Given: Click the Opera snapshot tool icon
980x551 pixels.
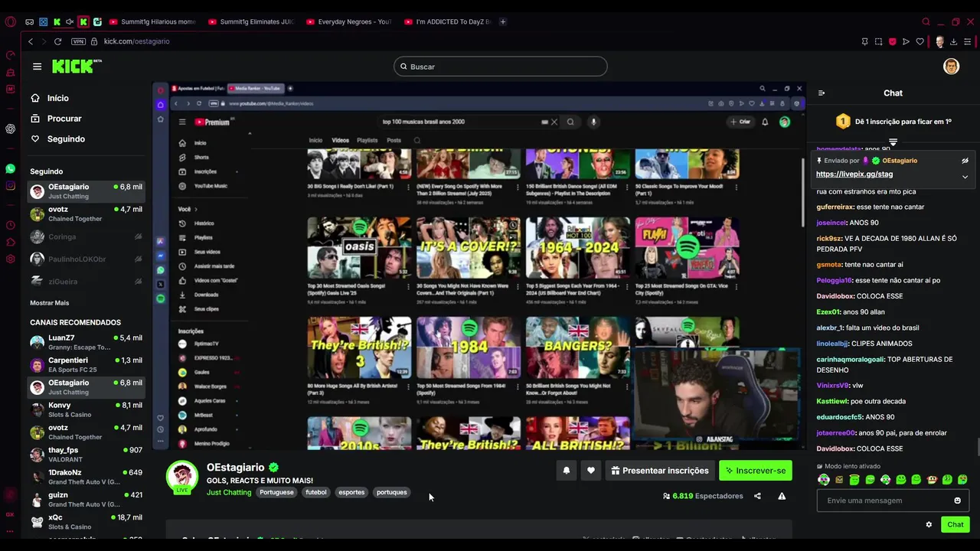Looking at the screenshot, I should pos(878,41).
